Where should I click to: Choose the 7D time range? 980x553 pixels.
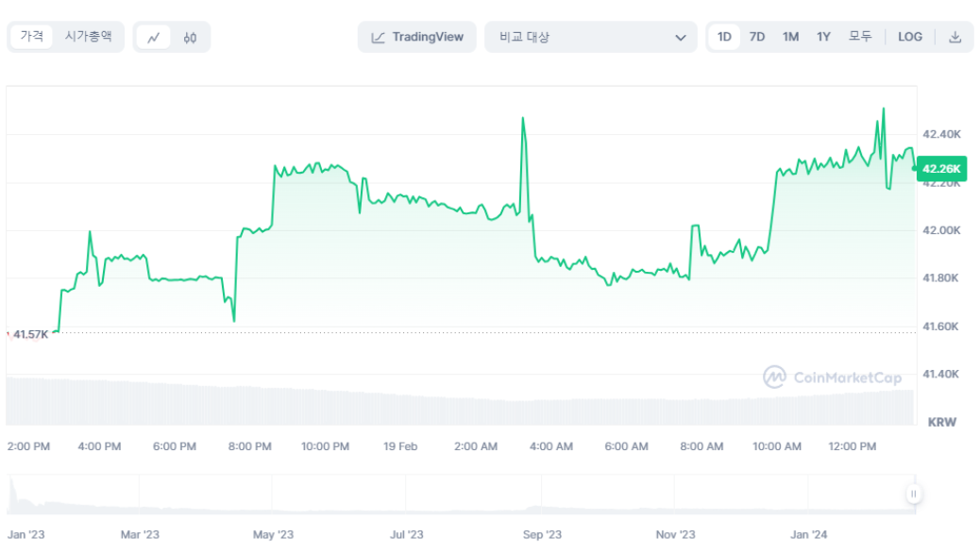[x=757, y=37]
